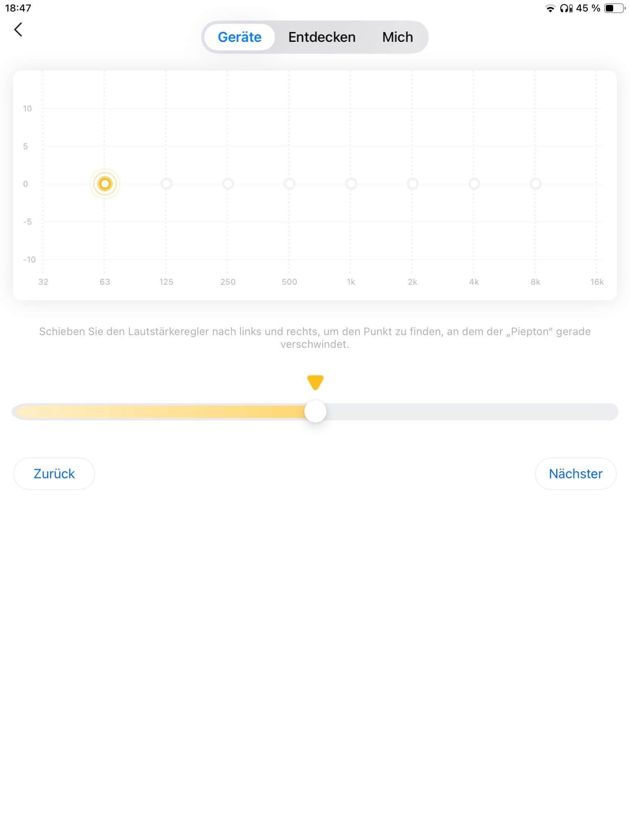Select the active 63 Hz equalizer point

[x=105, y=184]
